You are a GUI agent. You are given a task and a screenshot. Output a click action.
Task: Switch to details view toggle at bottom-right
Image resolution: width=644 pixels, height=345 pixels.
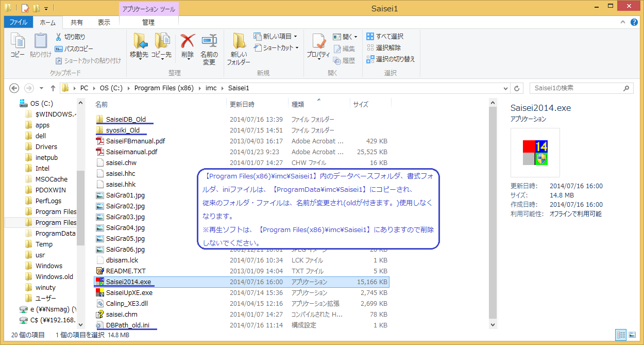click(x=621, y=335)
